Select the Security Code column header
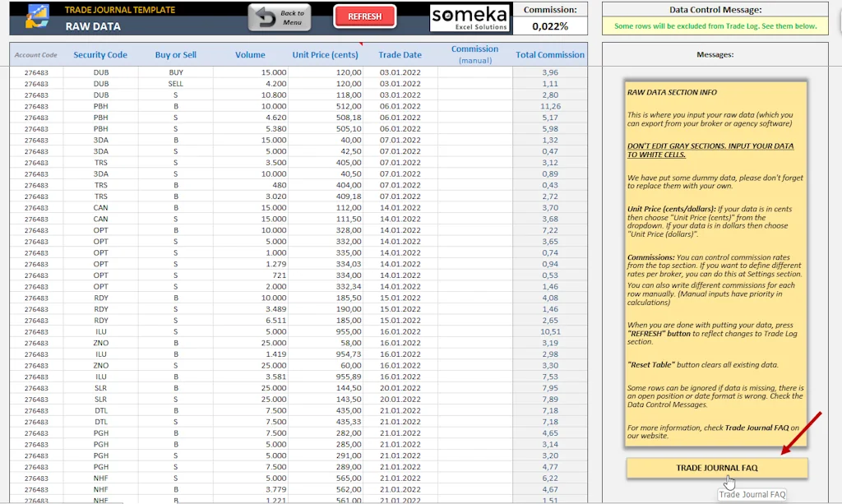Screen dimensions: 842x504 click(100, 53)
